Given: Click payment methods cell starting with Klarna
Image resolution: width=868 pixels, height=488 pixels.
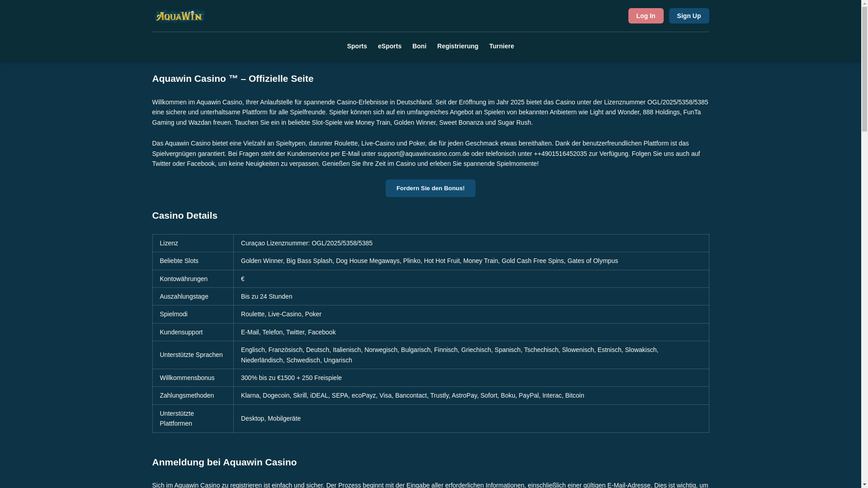Looking at the screenshot, I should [x=471, y=395].
